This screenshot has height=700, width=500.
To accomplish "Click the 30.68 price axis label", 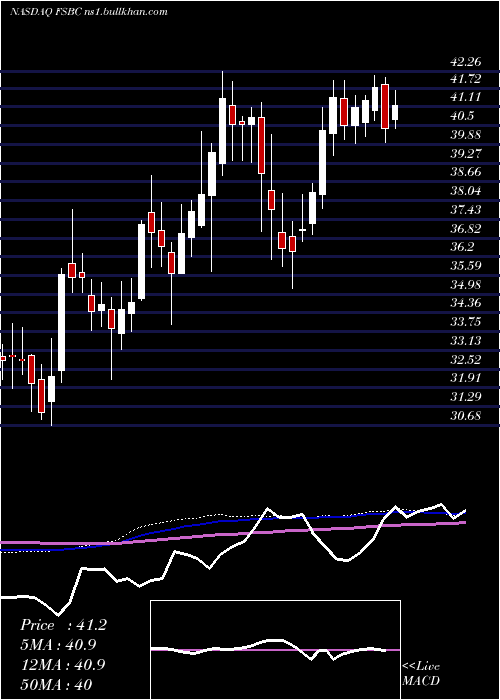I will tap(466, 416).
